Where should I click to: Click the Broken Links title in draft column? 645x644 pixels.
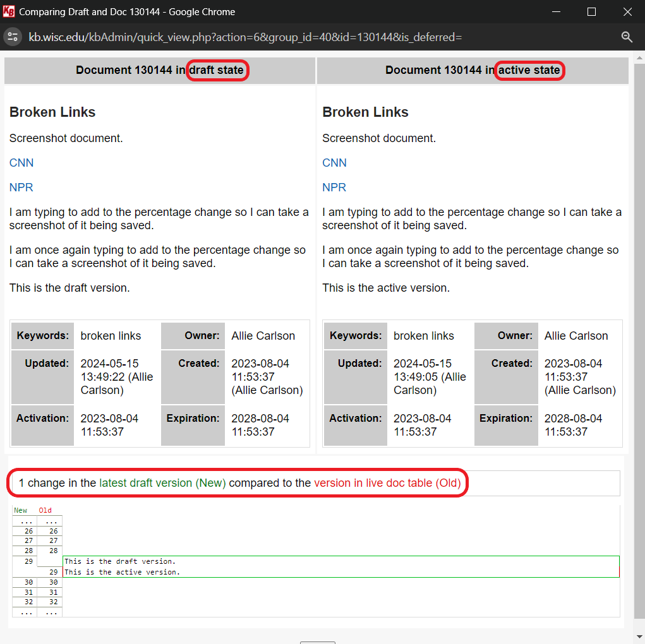(x=52, y=112)
